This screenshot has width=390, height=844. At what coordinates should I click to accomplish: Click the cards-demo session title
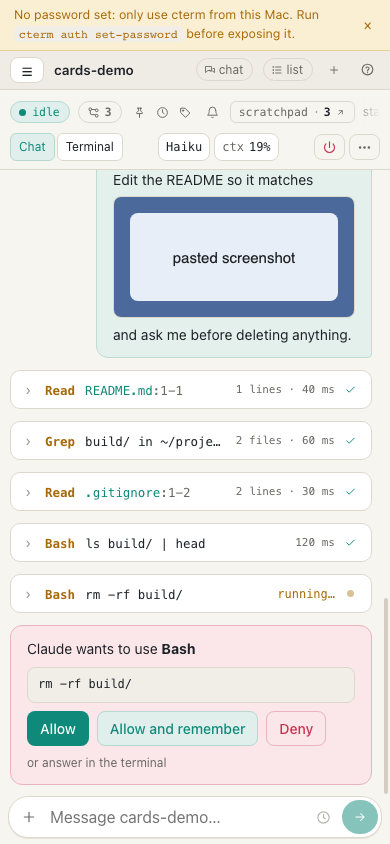[x=94, y=71]
